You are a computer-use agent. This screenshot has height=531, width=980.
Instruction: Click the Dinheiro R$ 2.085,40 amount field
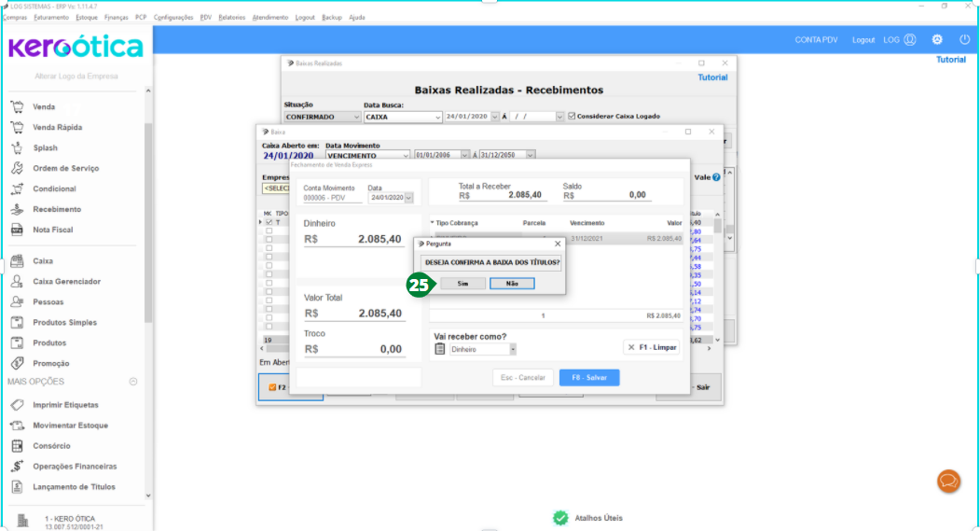point(353,240)
